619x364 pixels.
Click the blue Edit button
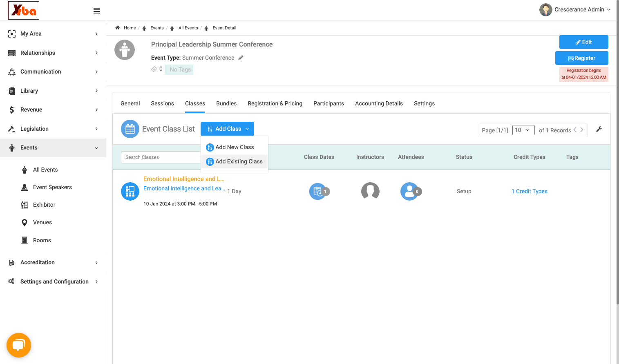584,42
